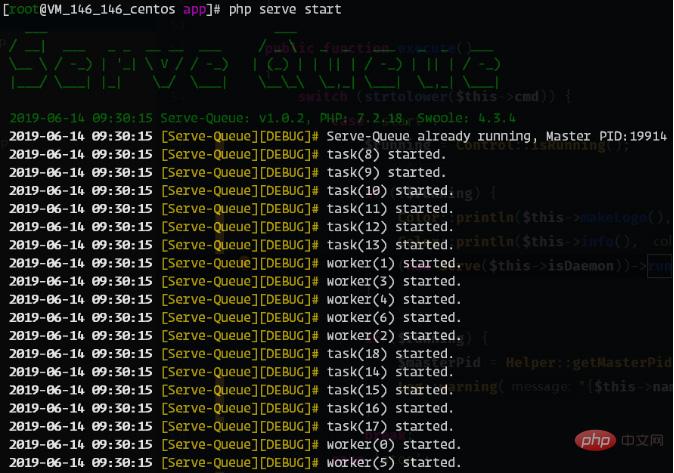Click the 'Serve Queue' ASCII art banner
Screen dimensions: 674x473
[255, 60]
